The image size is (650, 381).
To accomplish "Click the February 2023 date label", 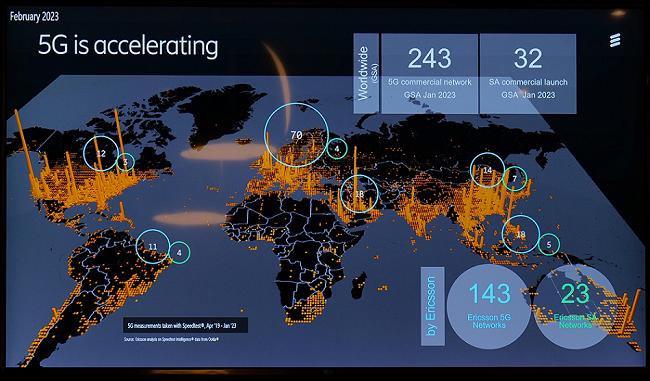I will click(x=34, y=17).
